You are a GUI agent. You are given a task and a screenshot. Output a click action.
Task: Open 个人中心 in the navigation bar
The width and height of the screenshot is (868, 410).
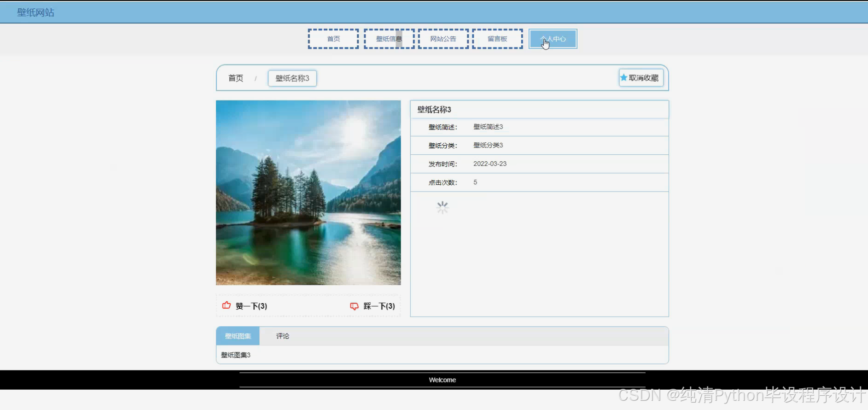click(x=553, y=39)
